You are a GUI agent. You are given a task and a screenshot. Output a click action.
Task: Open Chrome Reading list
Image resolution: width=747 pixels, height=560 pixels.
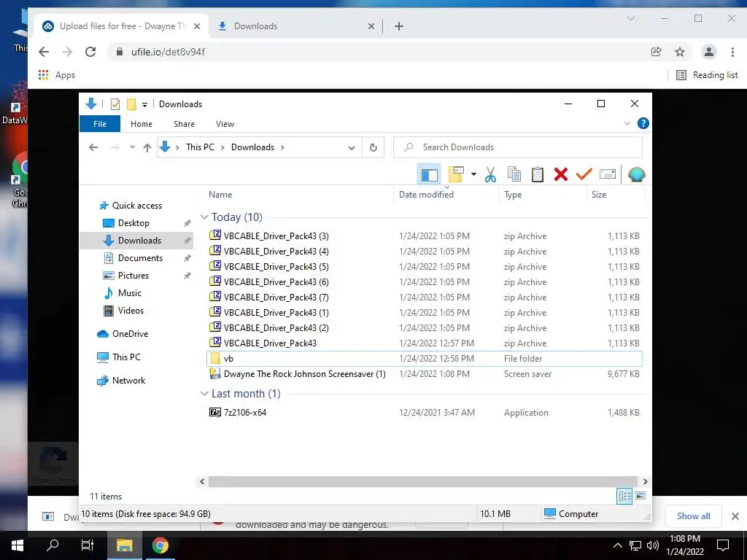pos(707,75)
